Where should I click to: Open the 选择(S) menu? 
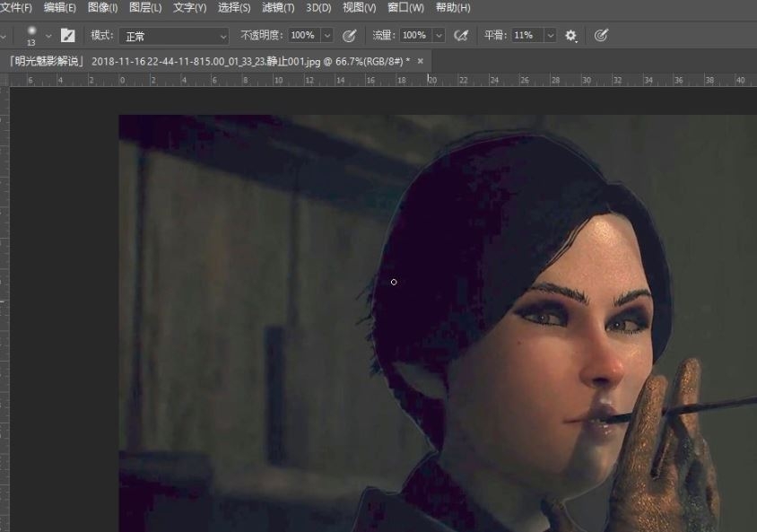click(x=234, y=8)
